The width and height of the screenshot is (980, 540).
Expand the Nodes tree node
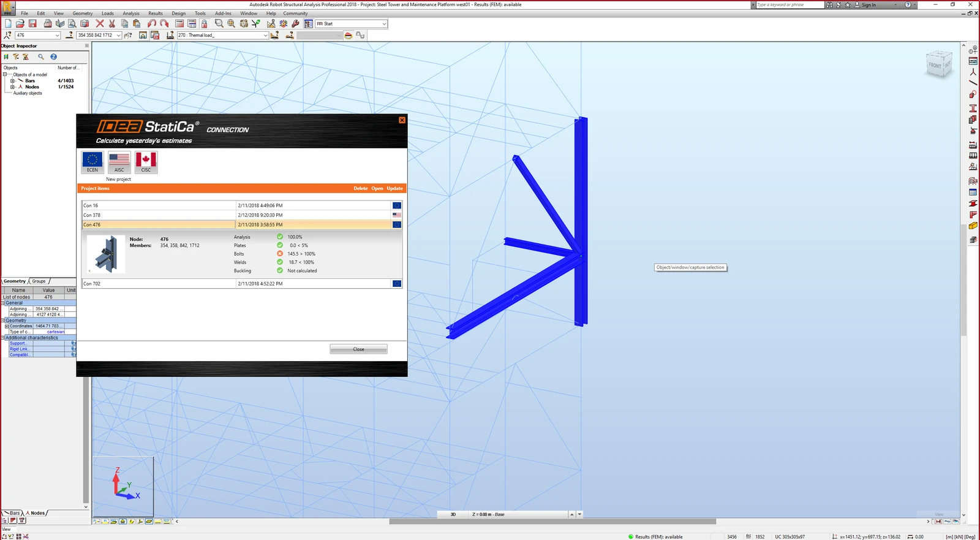(x=12, y=87)
